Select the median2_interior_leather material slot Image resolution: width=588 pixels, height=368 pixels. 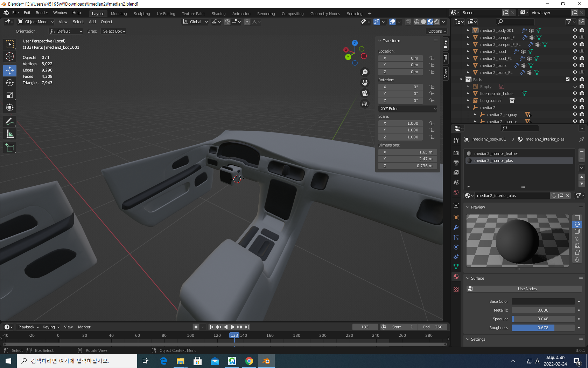[x=496, y=154]
